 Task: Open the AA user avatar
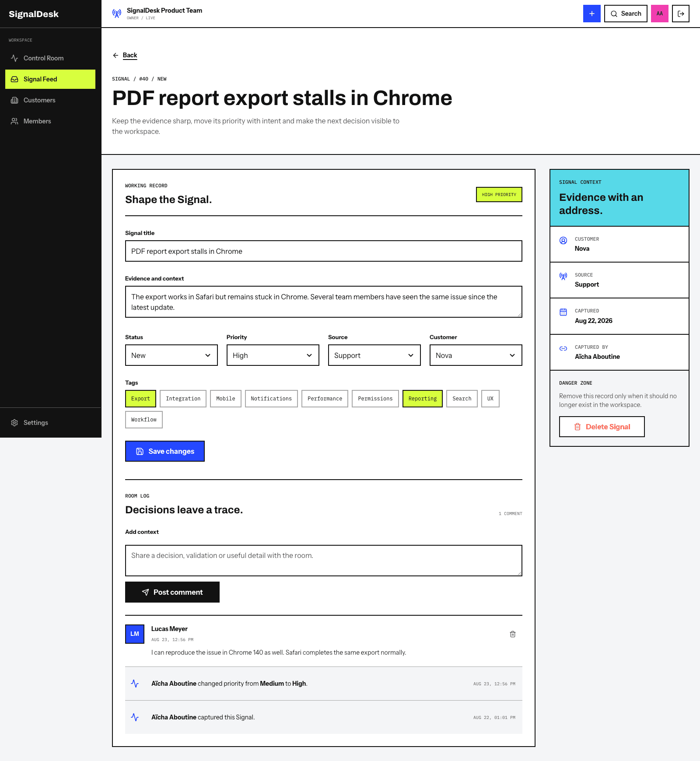coord(660,14)
